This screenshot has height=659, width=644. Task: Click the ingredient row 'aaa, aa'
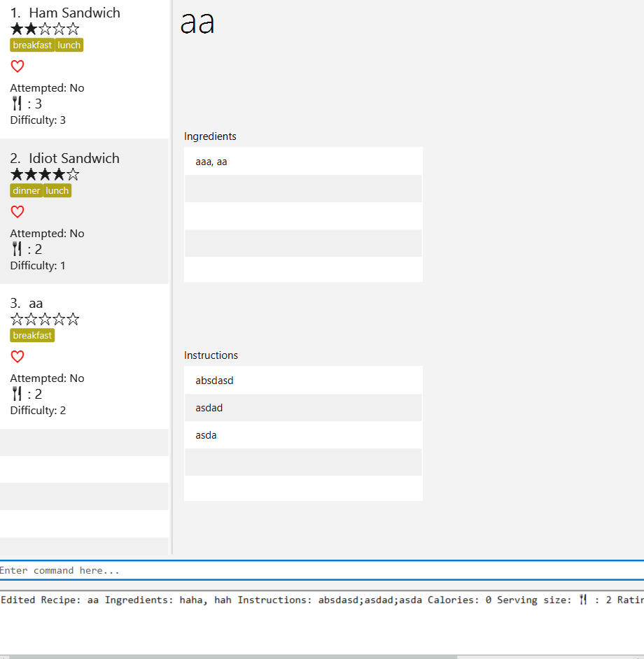(303, 162)
